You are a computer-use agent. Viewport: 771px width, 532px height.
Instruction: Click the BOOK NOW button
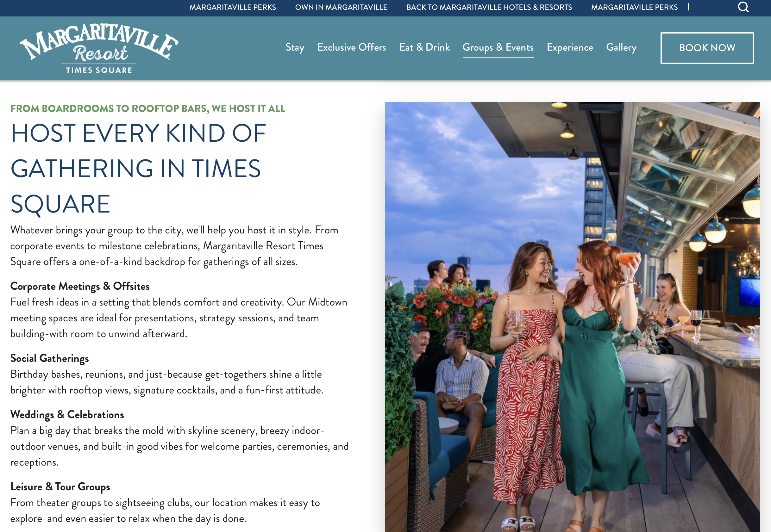(x=707, y=48)
